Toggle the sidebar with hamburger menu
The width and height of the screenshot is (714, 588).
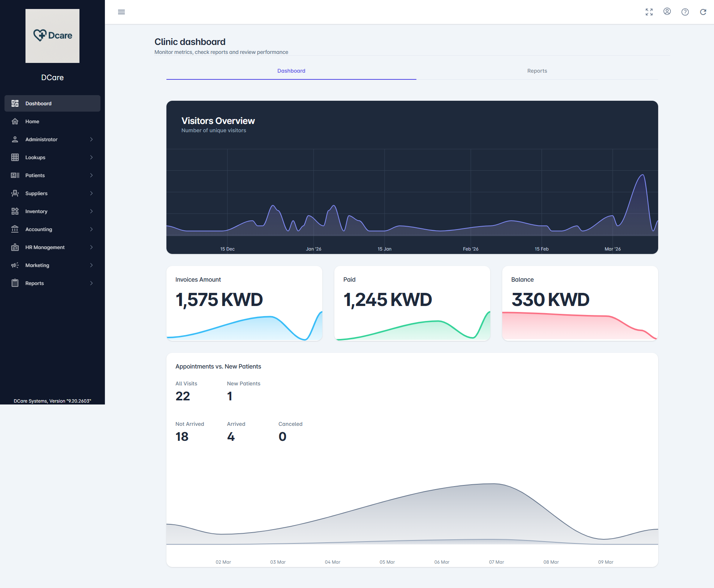(121, 12)
